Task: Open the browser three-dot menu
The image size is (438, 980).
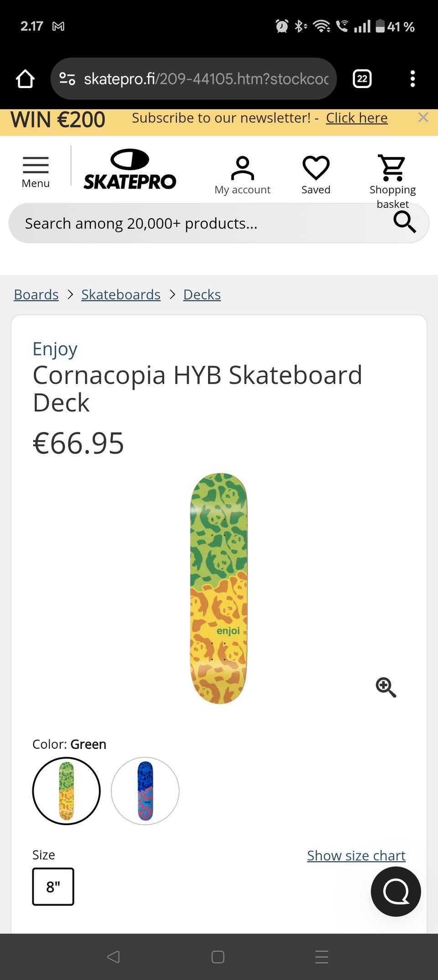Action: (x=412, y=79)
